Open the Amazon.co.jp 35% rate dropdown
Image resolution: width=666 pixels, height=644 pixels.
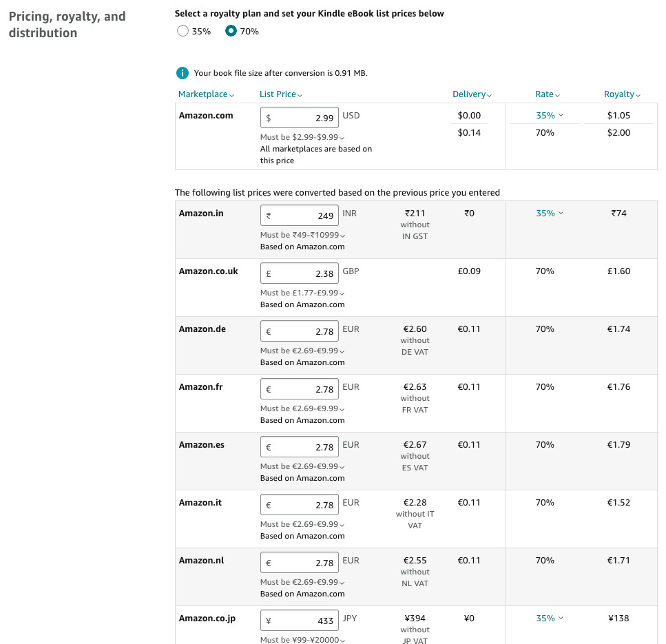549,618
